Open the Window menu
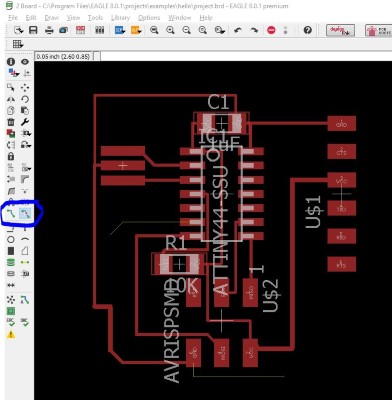Image resolution: width=392 pixels, height=400 pixels. tap(179, 17)
